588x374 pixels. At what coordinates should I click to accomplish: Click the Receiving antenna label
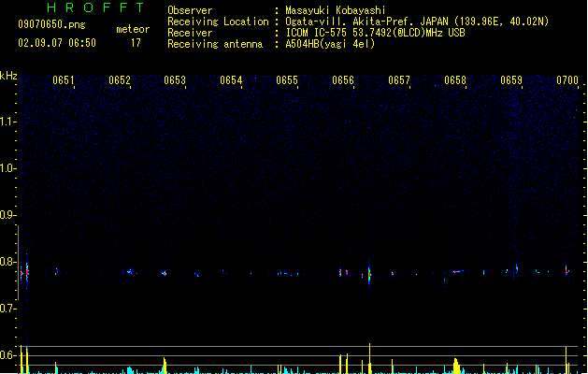pyautogui.click(x=215, y=44)
